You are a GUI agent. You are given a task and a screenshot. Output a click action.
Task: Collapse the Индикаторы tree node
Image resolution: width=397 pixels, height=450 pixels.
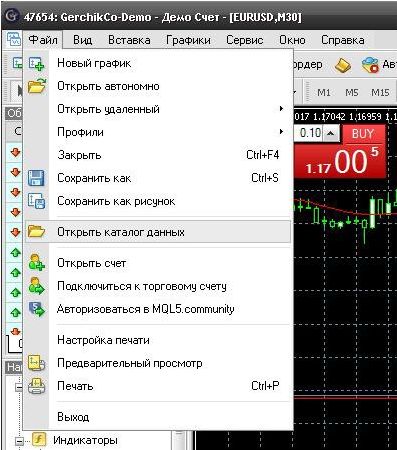19,441
